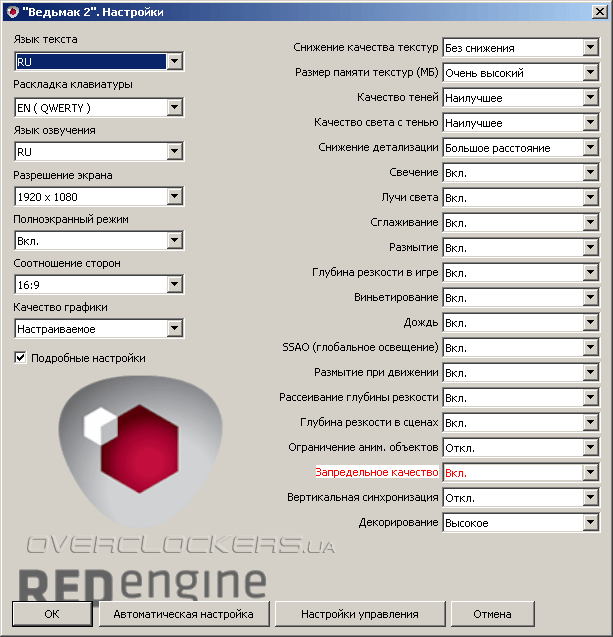The image size is (613, 637).
Task: Open the Рассеивание глубины резкости dropdown
Action: pos(521,398)
